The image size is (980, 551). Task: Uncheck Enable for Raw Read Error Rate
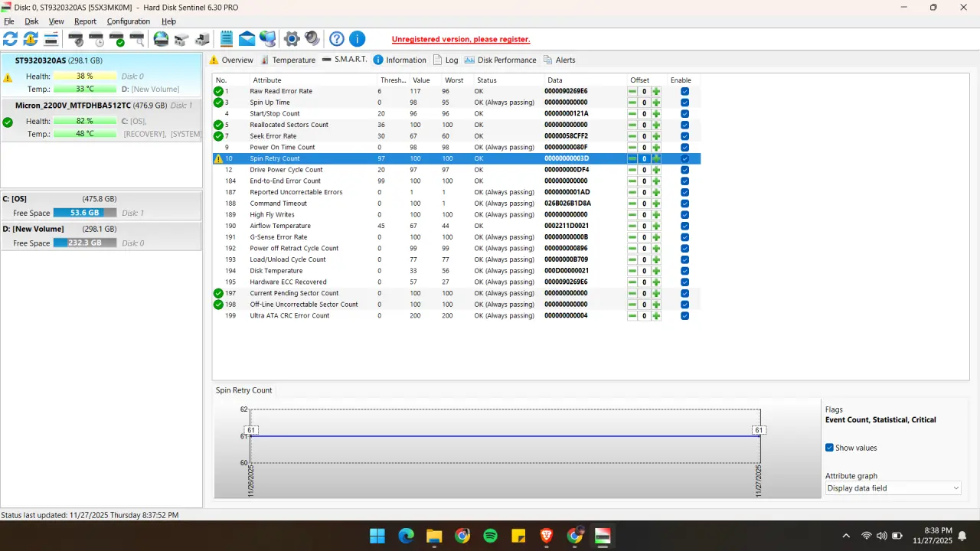click(x=684, y=91)
